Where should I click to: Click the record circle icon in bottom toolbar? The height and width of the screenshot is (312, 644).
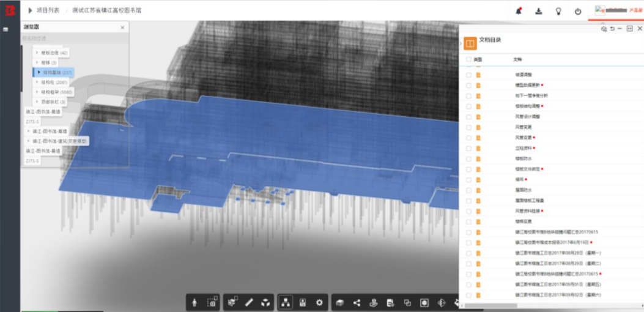tap(424, 303)
